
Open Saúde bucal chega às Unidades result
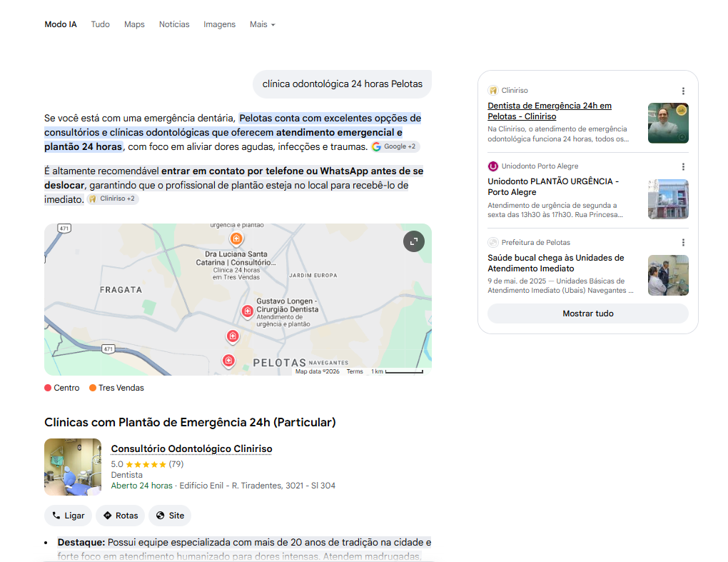pyautogui.click(x=556, y=263)
